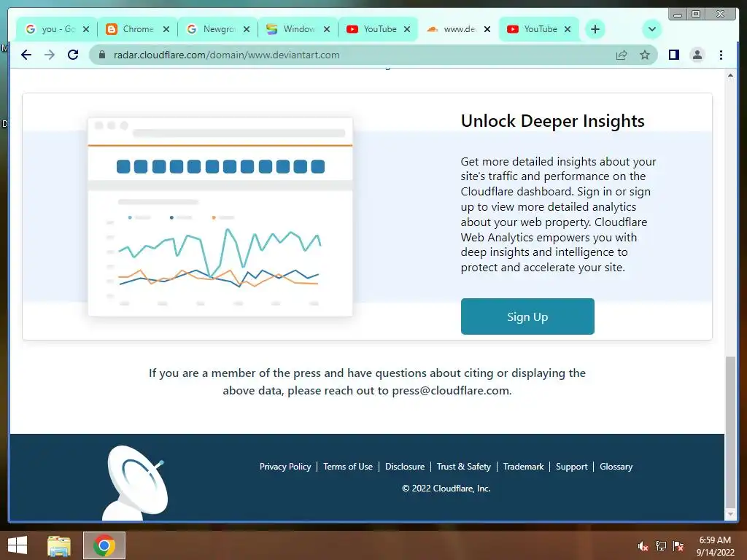Open the Trademark footer link

tap(523, 467)
